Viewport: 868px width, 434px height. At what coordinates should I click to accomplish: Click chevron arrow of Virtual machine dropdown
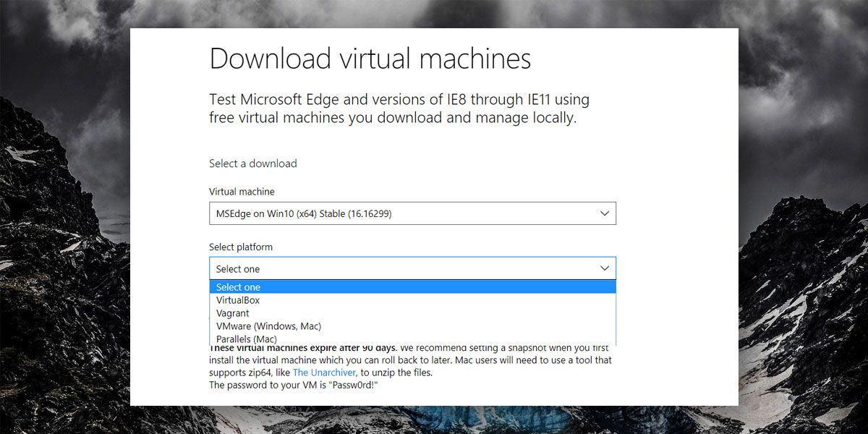pos(605,213)
